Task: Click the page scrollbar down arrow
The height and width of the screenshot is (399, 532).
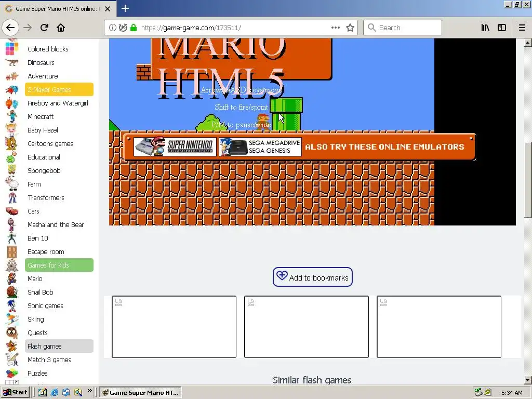Action: 527,380
